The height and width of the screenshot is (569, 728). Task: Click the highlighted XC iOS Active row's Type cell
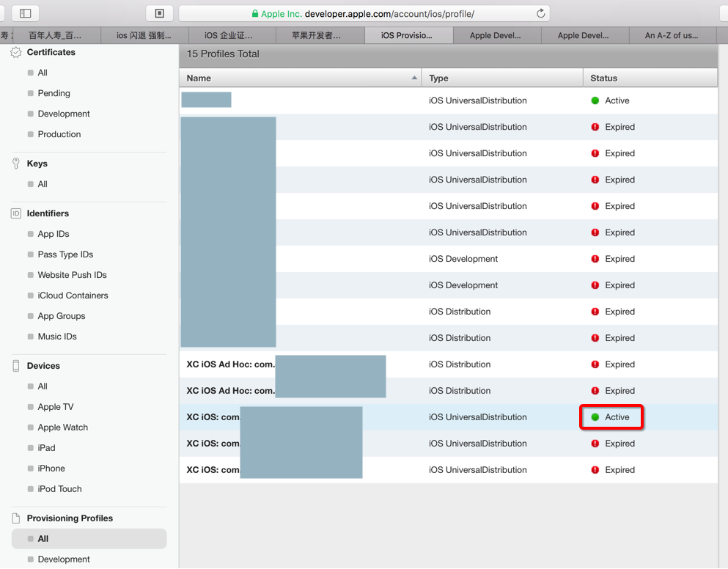478,417
